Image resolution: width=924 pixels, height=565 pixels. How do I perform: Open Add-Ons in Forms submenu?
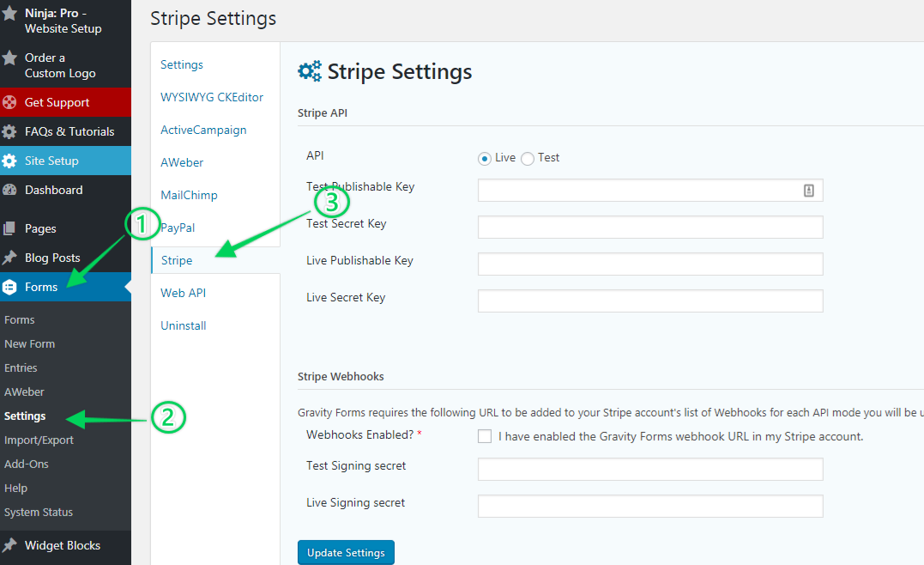(x=27, y=465)
